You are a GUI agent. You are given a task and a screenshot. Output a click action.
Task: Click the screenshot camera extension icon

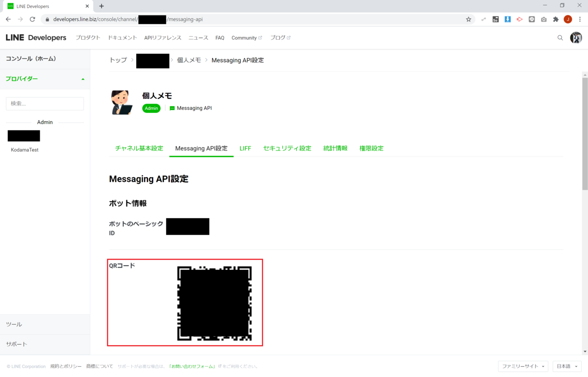tap(543, 19)
